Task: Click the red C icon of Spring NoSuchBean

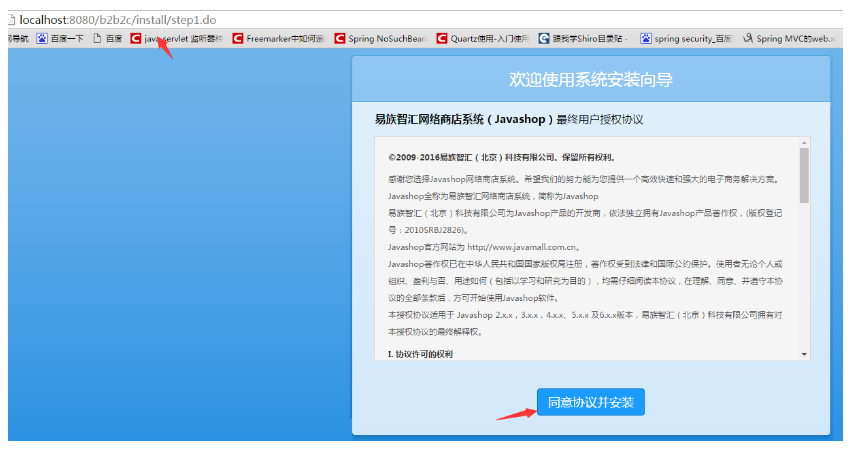Action: [340, 39]
